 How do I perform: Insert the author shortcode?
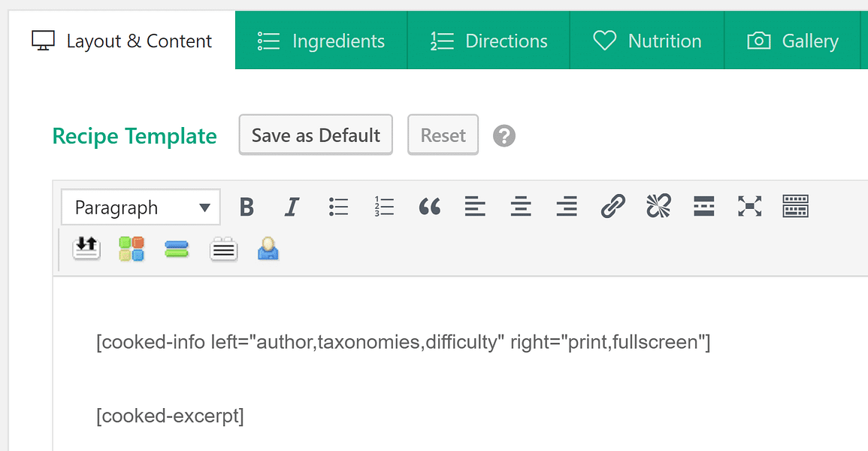click(268, 248)
